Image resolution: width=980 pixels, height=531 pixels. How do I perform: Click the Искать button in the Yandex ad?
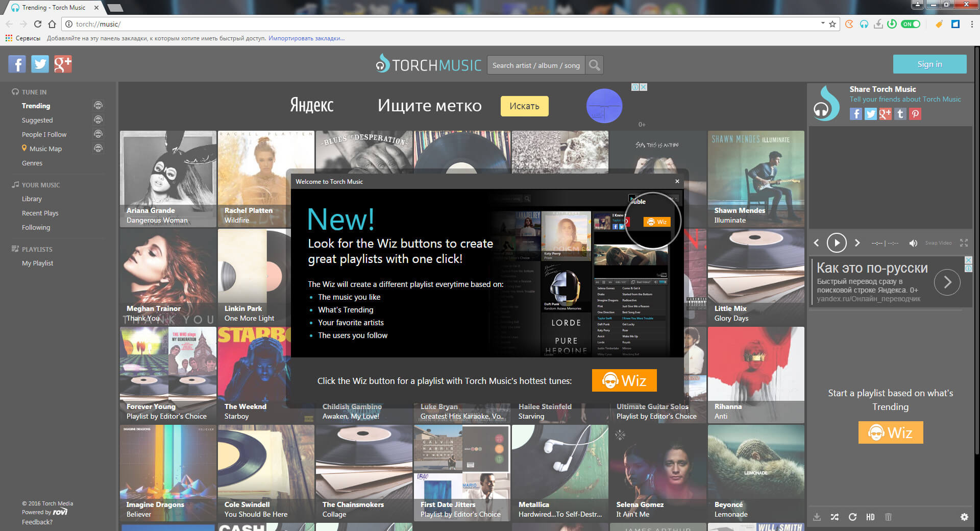pyautogui.click(x=524, y=106)
